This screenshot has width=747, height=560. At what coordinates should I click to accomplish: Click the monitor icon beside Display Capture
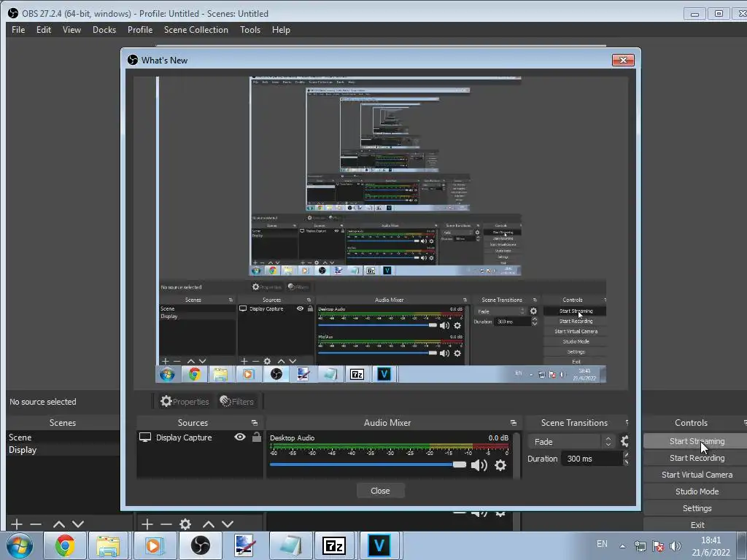pyautogui.click(x=145, y=437)
